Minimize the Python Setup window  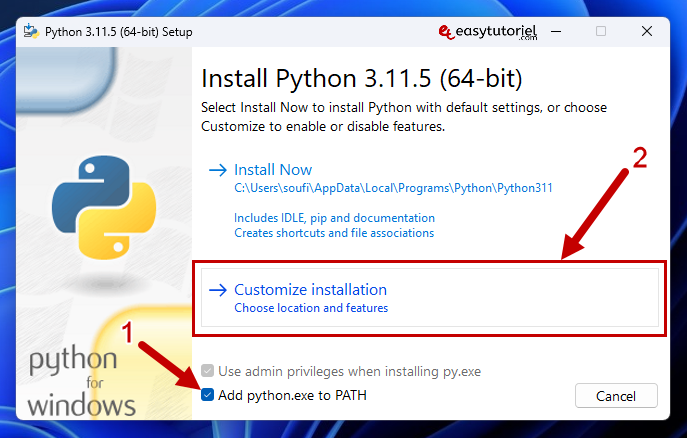pyautogui.click(x=556, y=32)
